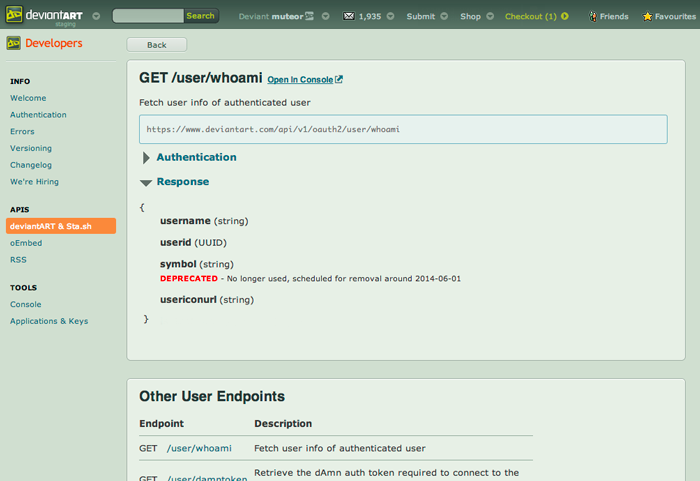Click the Favourites star icon
The width and height of the screenshot is (700, 481).
tap(647, 17)
